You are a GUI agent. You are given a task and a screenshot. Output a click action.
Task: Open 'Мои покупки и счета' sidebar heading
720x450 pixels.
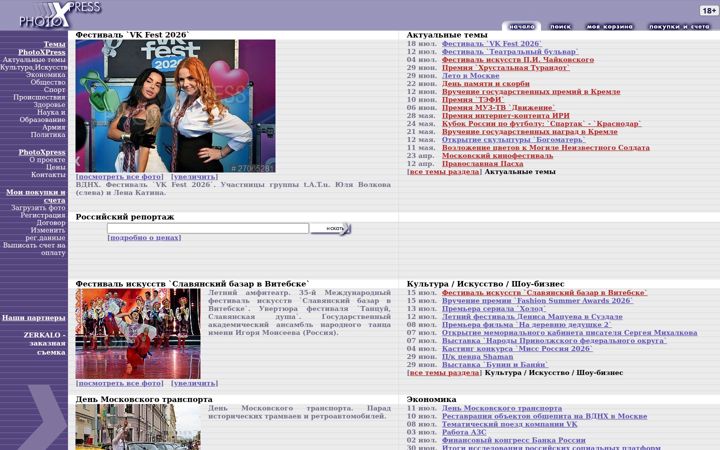tap(36, 196)
